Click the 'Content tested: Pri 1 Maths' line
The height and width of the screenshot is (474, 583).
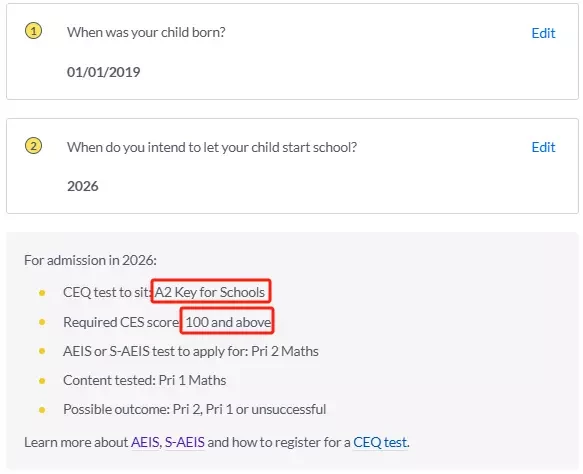145,380
